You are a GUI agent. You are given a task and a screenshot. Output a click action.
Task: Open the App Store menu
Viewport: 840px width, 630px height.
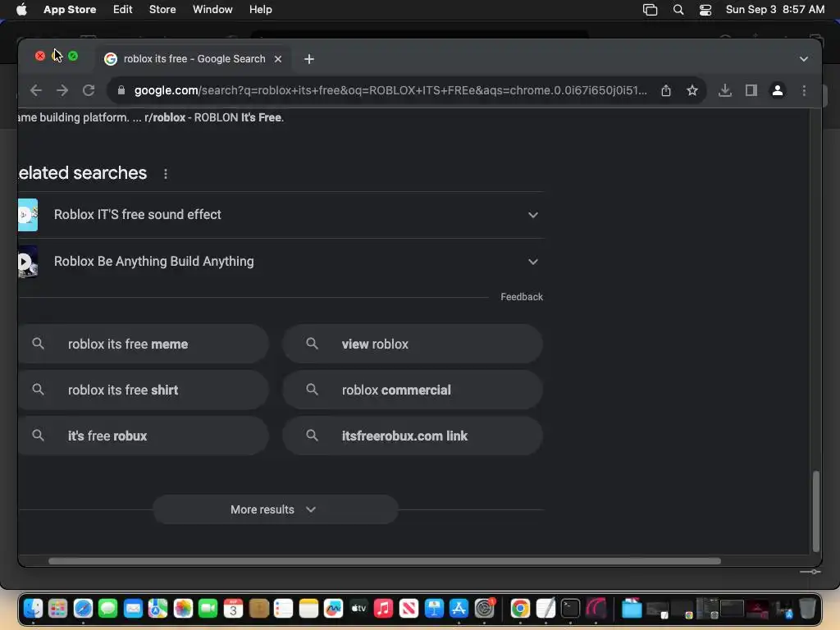[70, 10]
